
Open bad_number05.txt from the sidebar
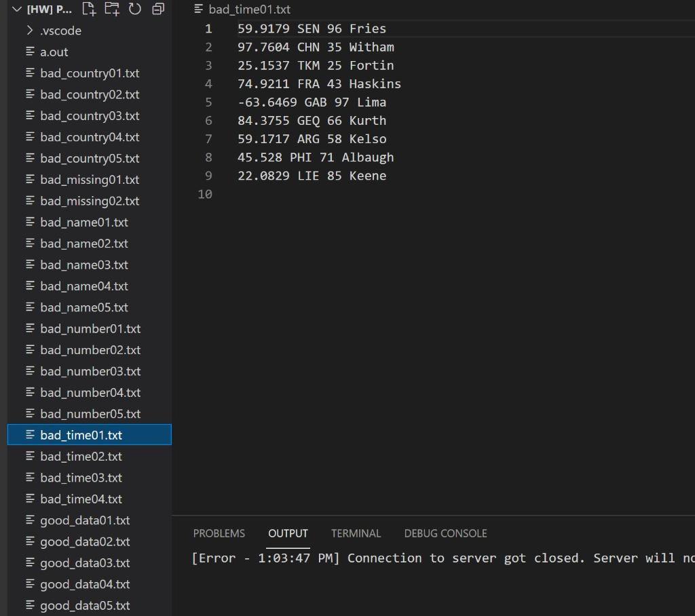pyautogui.click(x=89, y=413)
